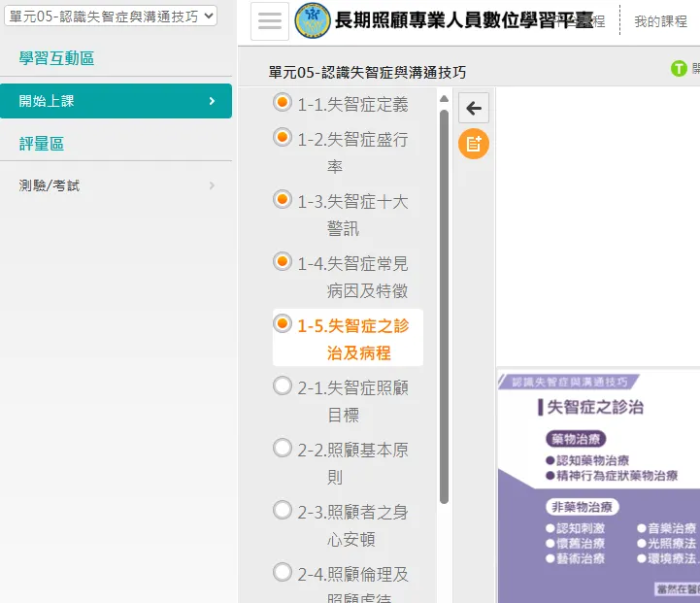This screenshot has width=700, height=603.
Task: Open lesson 2-1.失智症照顧目標
Action: [352, 401]
